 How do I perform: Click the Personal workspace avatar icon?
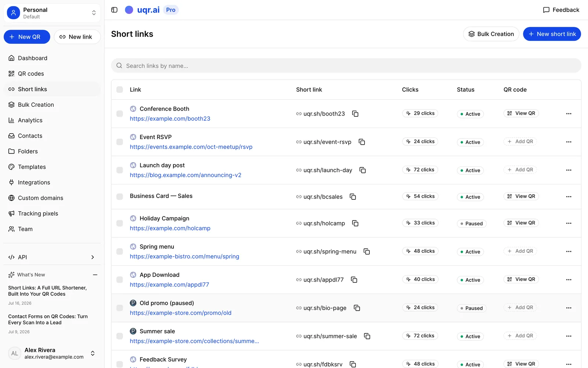tap(14, 13)
